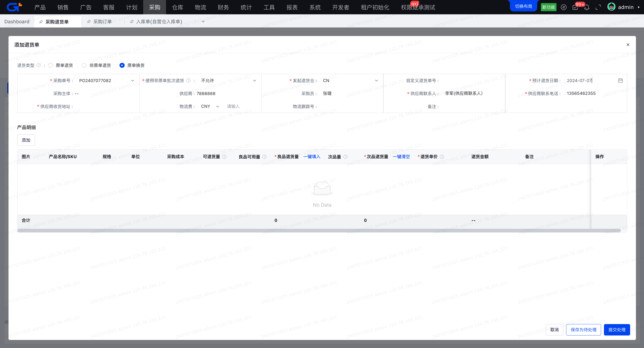The image size is (644, 348).
Task: Close the 添加退货单 dialog
Action: [628, 45]
